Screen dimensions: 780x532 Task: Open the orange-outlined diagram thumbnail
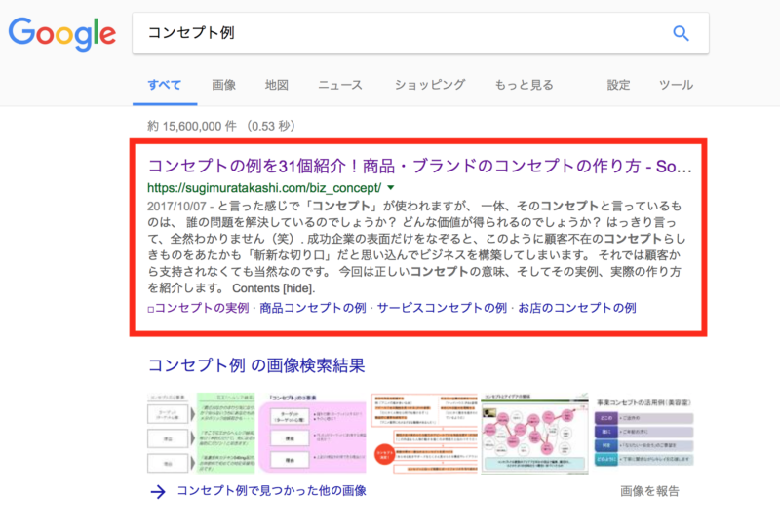424,433
